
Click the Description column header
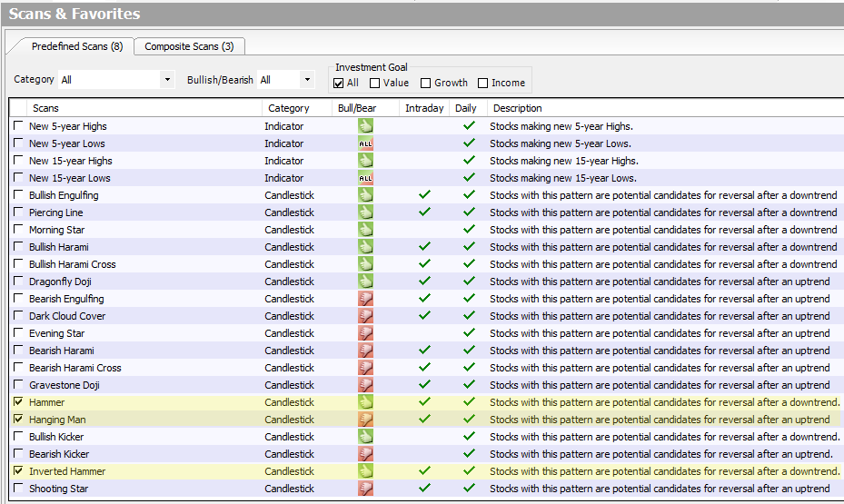pyautogui.click(x=518, y=108)
